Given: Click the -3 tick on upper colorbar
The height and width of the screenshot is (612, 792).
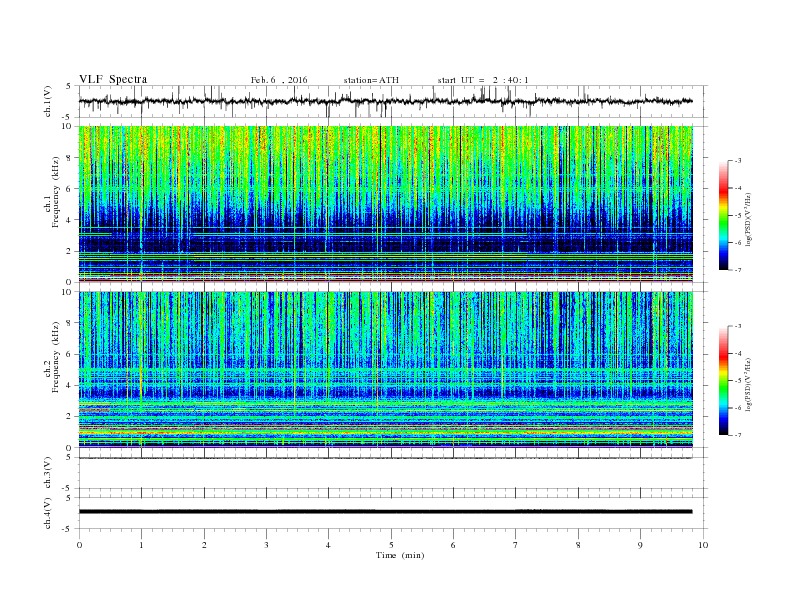Looking at the screenshot, I should (738, 161).
